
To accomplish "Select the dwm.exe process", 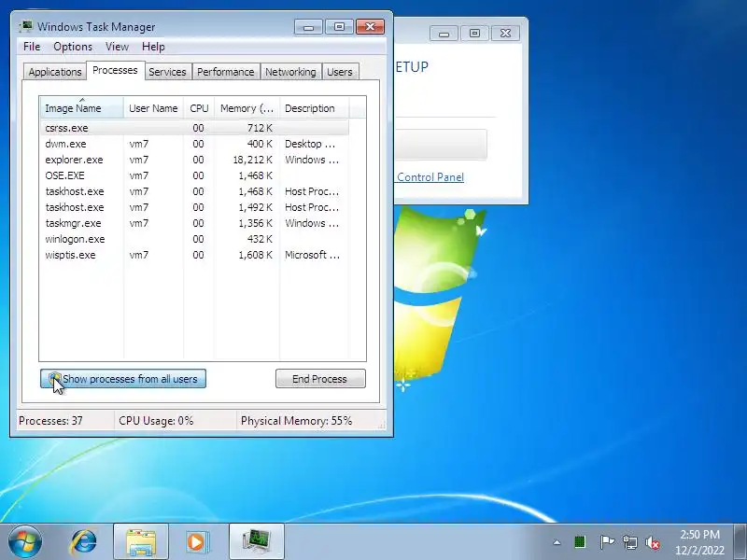I will 195,144.
